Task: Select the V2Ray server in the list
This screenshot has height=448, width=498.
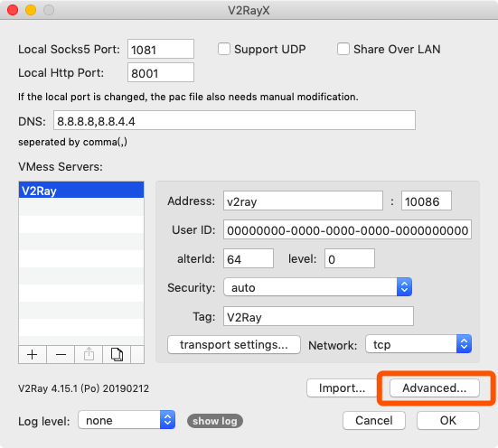Action: point(81,191)
